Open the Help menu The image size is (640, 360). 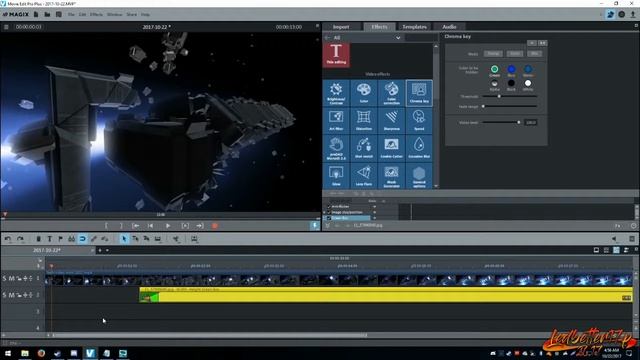pos(145,14)
